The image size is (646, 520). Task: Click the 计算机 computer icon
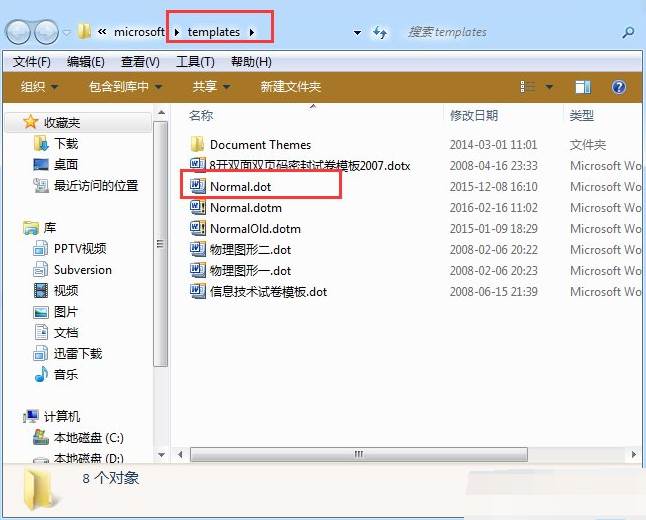tap(31, 417)
